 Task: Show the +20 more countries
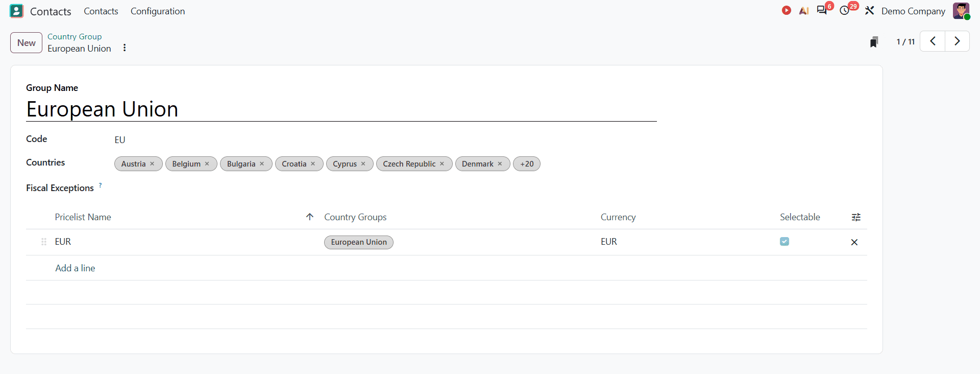click(527, 164)
